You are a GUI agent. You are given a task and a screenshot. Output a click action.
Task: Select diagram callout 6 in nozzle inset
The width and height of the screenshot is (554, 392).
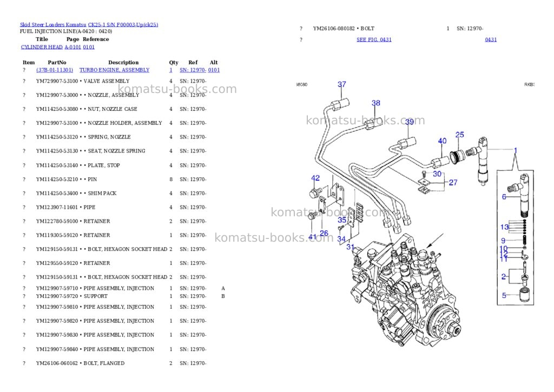[x=504, y=197]
